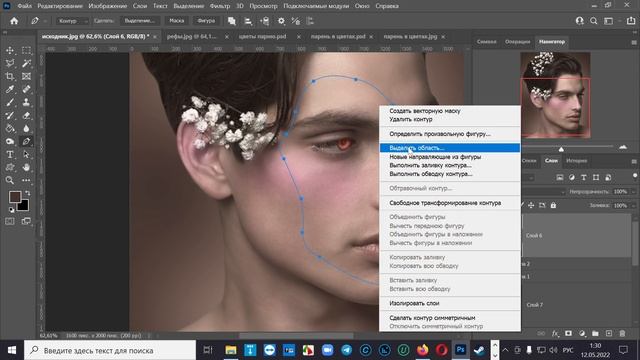Screen dimensions: 640x360
Task: Select the History Brush tool
Action: (x=10, y=116)
